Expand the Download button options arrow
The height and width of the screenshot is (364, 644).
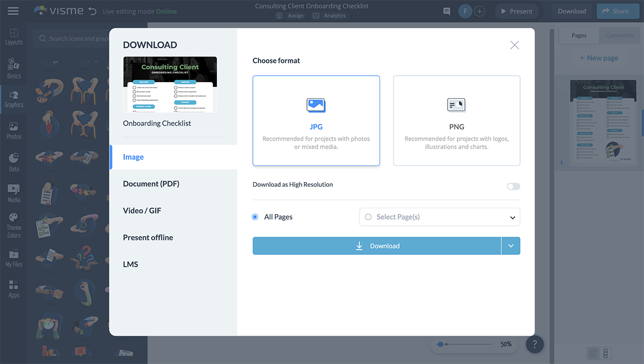[x=510, y=246]
